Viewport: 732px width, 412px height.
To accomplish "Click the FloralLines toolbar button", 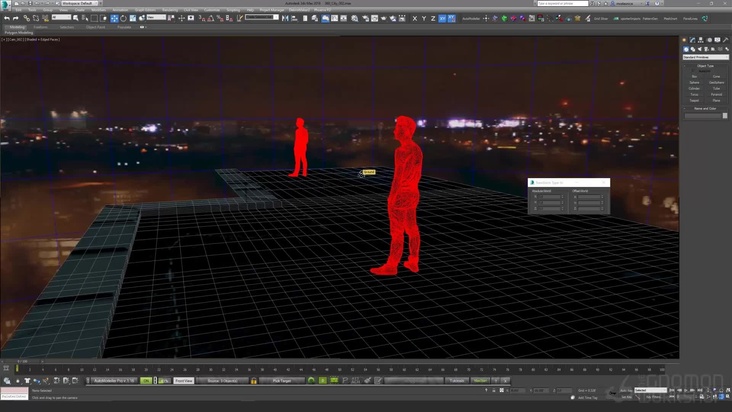I will 690,19.
